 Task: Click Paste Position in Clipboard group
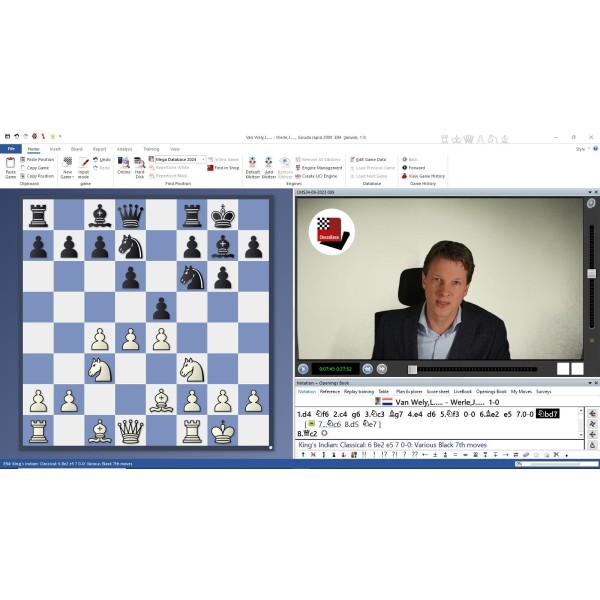tap(37, 159)
